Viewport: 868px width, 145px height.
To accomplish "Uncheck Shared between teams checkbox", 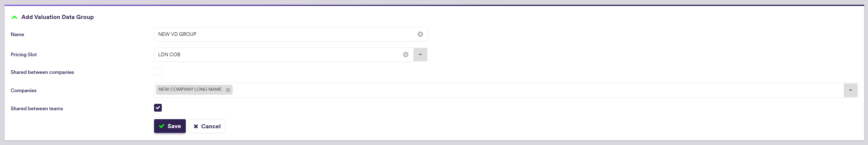I will click(158, 108).
